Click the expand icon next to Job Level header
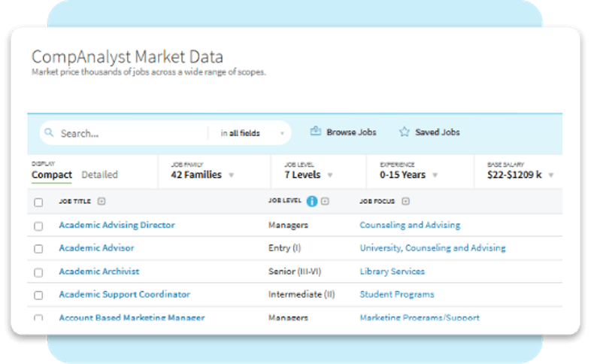The height and width of the screenshot is (364, 591). 325,202
